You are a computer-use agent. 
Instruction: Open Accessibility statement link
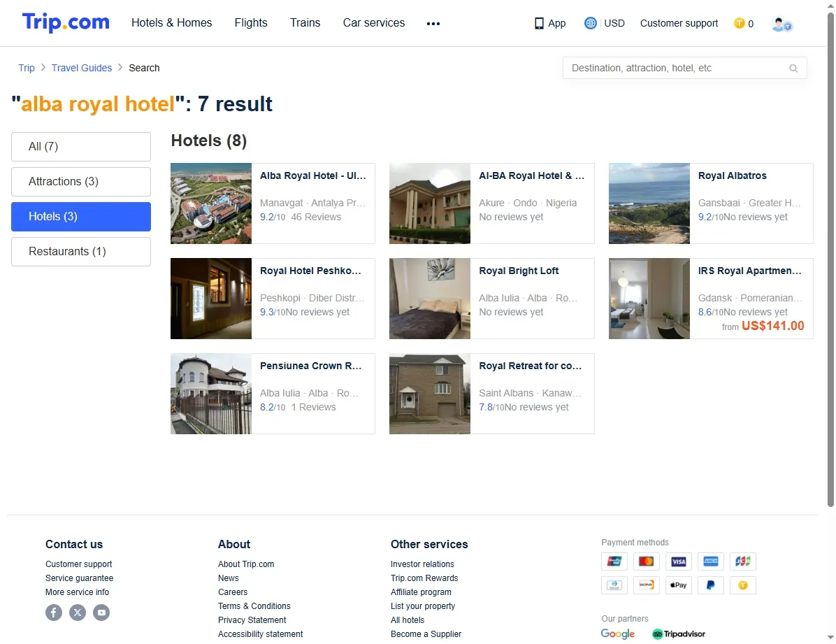click(x=260, y=634)
